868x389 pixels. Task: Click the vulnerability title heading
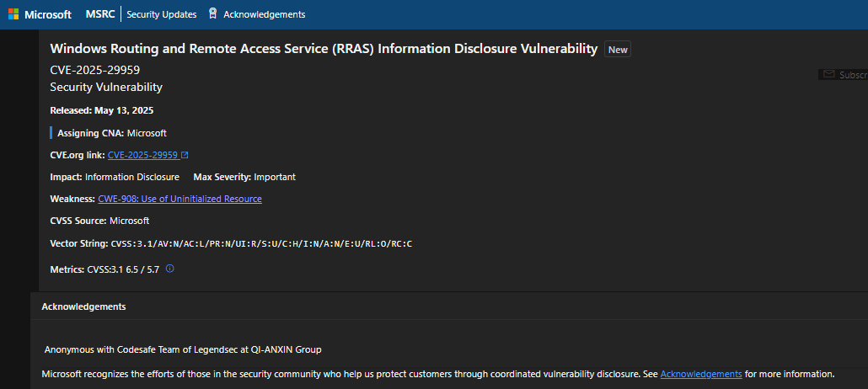tap(324, 49)
